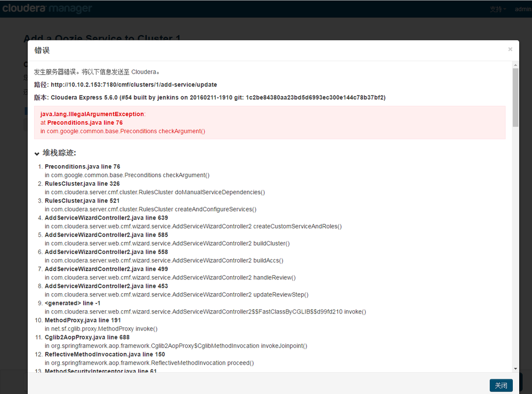Click the dialog's vertical scrollbar thumb
532x394 pixels.
pyautogui.click(x=515, y=97)
